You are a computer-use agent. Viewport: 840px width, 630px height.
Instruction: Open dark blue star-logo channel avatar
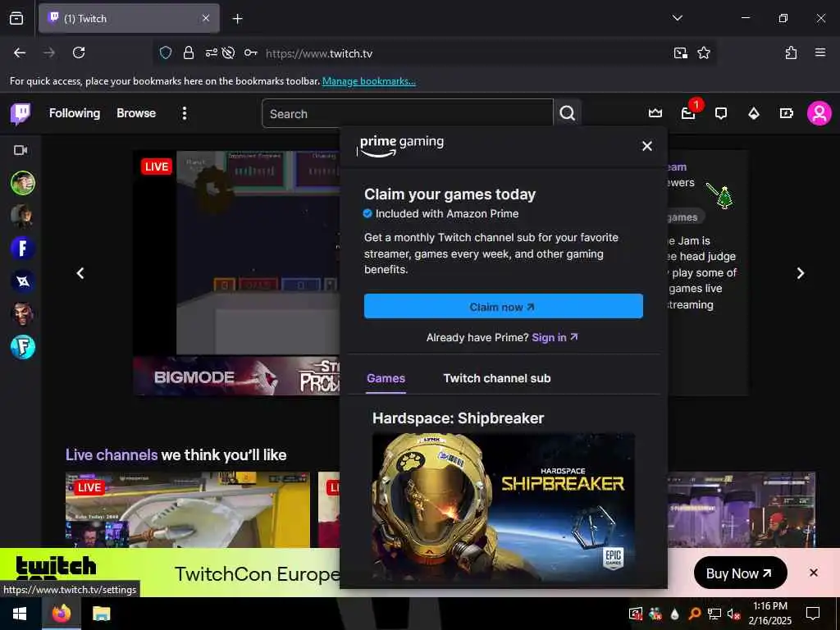(22, 281)
